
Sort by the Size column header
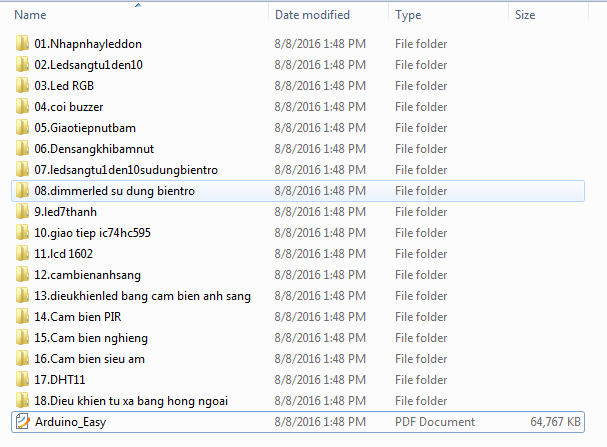(525, 15)
